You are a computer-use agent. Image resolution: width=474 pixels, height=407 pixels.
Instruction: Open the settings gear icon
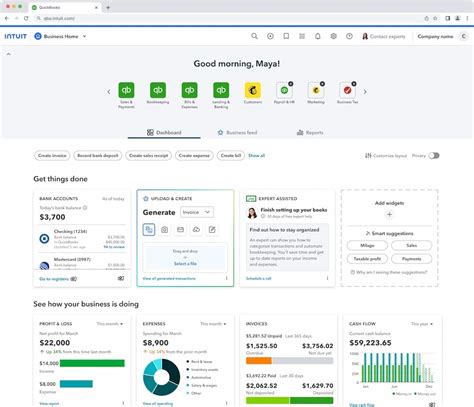click(x=333, y=36)
